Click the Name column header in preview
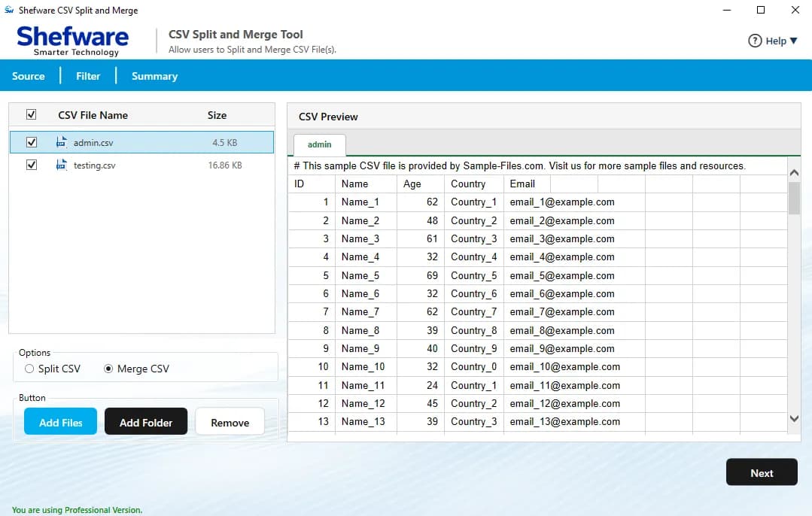This screenshot has width=812, height=516. pyautogui.click(x=366, y=184)
